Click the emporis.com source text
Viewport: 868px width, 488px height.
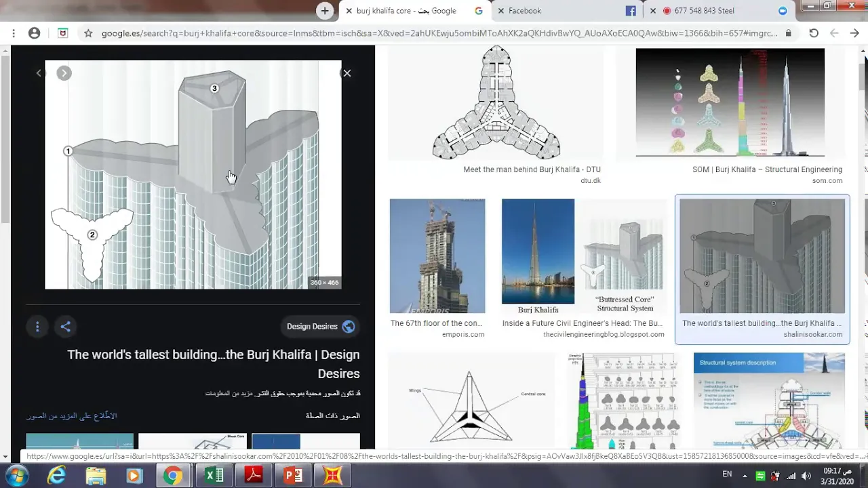click(x=463, y=335)
